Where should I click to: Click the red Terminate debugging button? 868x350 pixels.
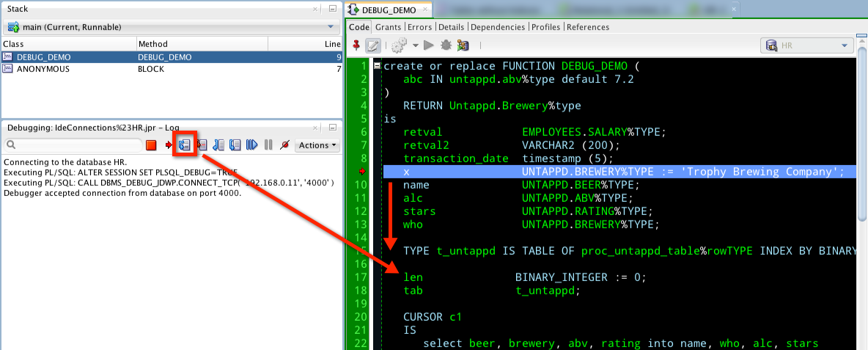pyautogui.click(x=151, y=145)
